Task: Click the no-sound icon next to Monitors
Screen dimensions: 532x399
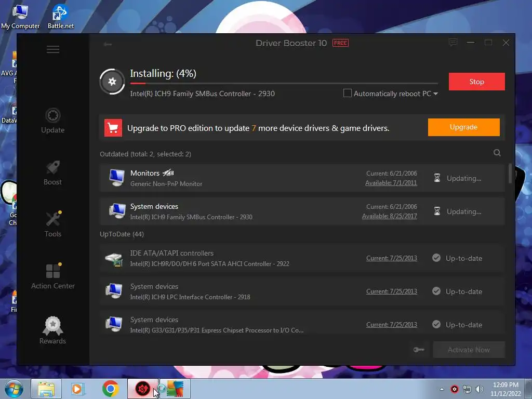Action: 168,173
